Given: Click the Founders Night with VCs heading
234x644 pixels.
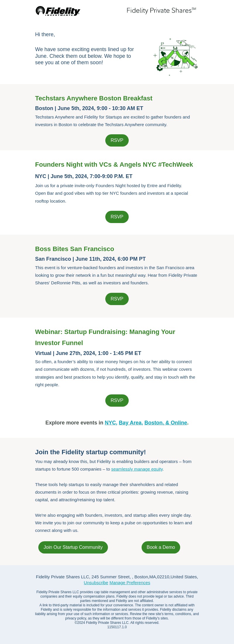Looking at the screenshot, I should [114, 165].
